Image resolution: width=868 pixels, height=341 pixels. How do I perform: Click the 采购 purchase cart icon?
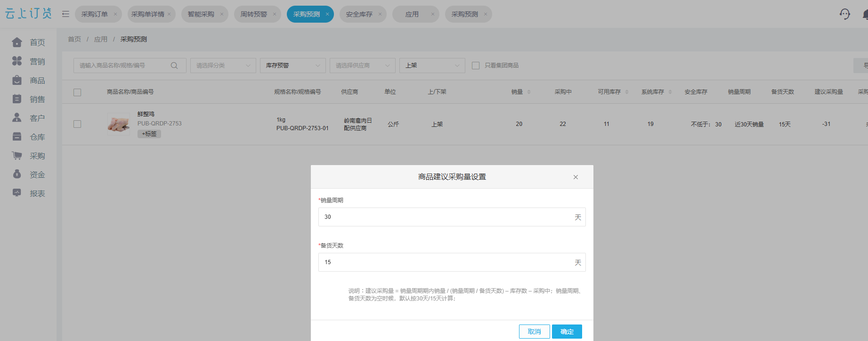tap(17, 156)
